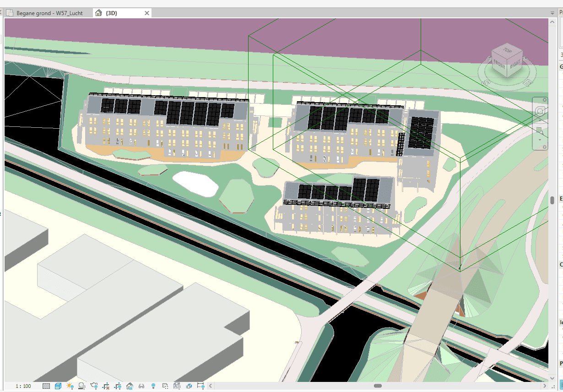This screenshot has height=392, width=563.
Task: Select the {3D} view tab
Action: click(x=111, y=13)
